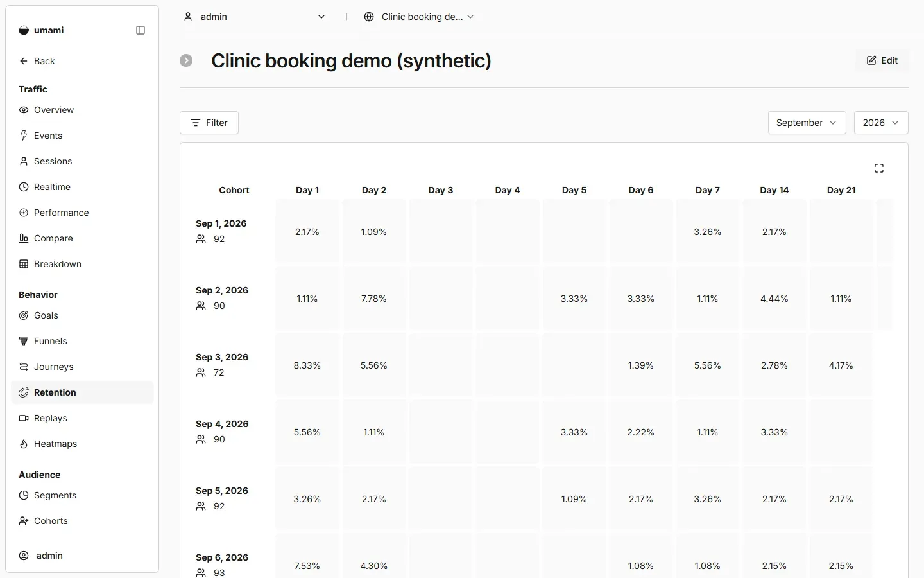Open the Realtime clock icon

(24, 187)
